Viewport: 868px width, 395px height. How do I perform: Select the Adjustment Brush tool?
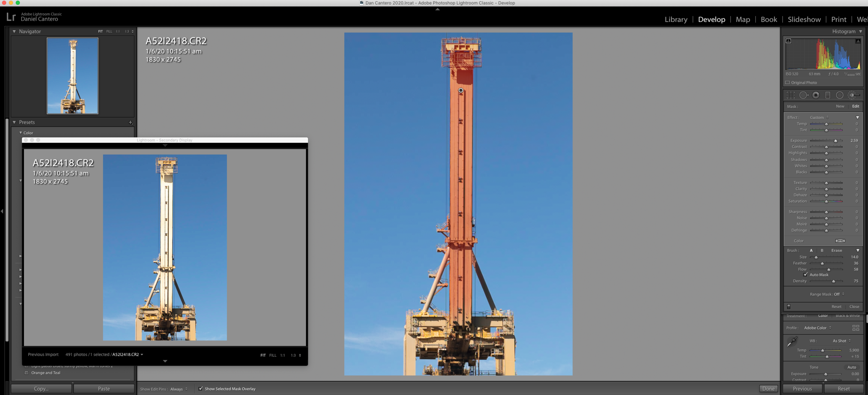853,95
